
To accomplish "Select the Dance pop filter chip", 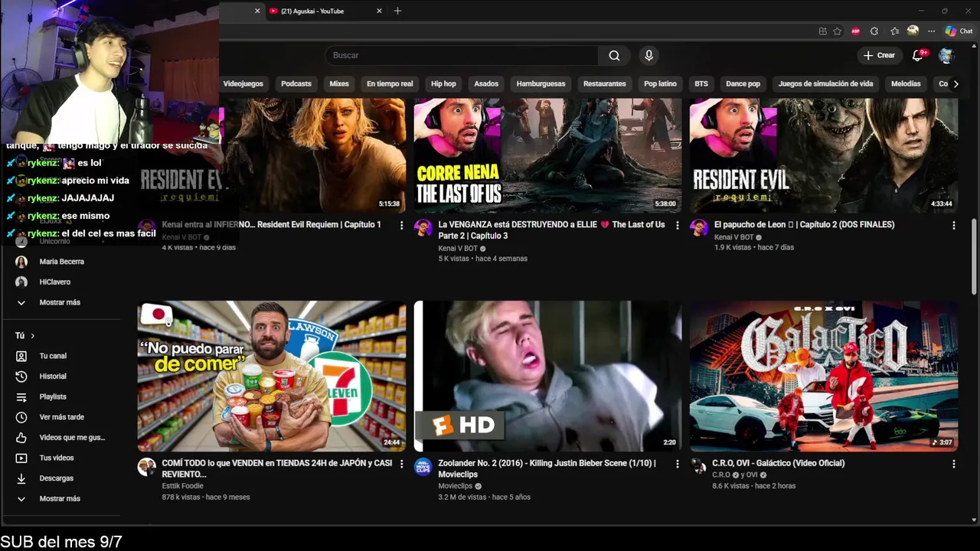I will pyautogui.click(x=743, y=83).
